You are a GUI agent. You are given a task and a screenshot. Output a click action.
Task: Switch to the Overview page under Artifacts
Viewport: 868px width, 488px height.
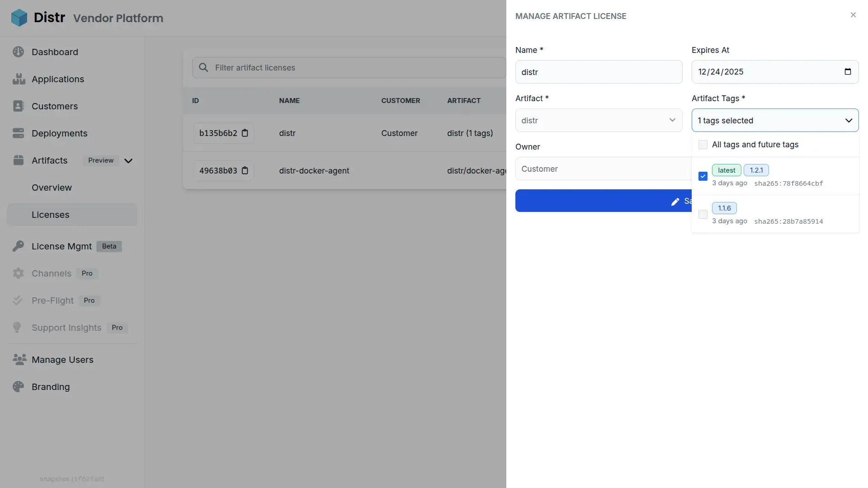click(52, 187)
